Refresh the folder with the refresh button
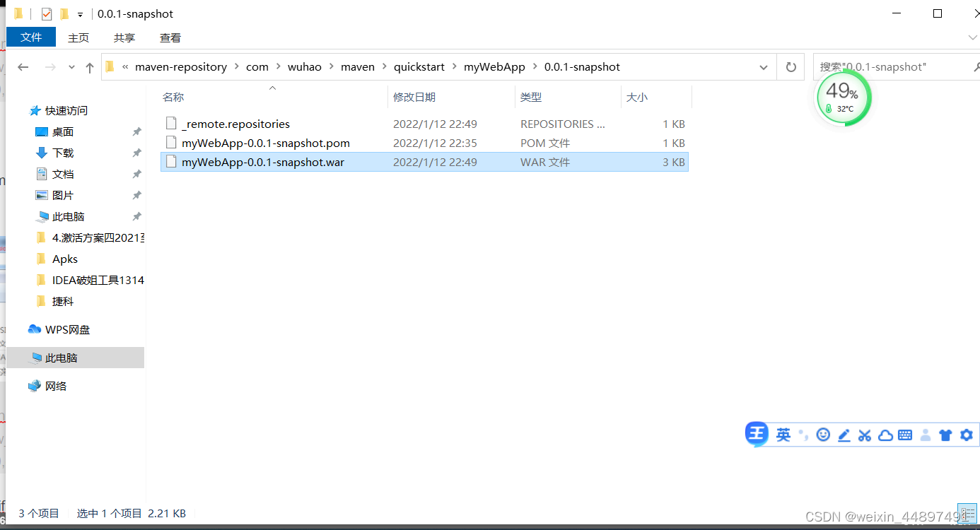This screenshot has height=530, width=980. 791,67
